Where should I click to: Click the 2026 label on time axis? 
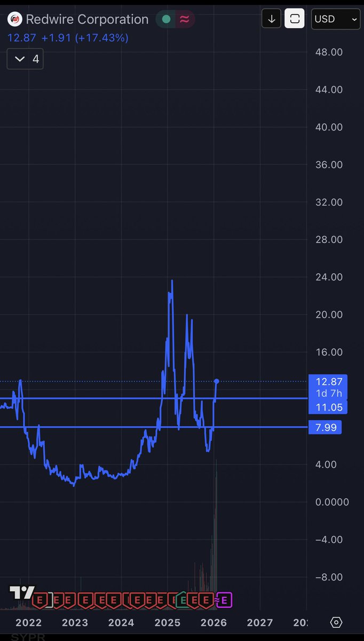(213, 623)
